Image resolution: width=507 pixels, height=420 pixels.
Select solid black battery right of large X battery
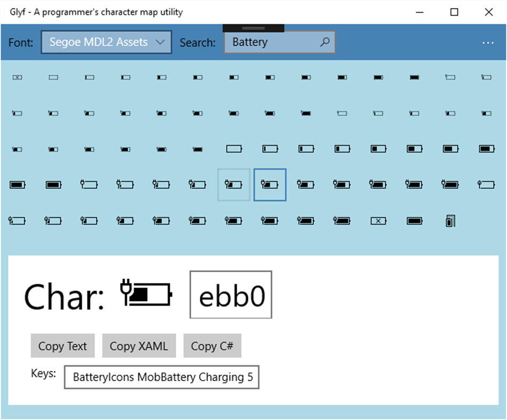[x=415, y=221]
